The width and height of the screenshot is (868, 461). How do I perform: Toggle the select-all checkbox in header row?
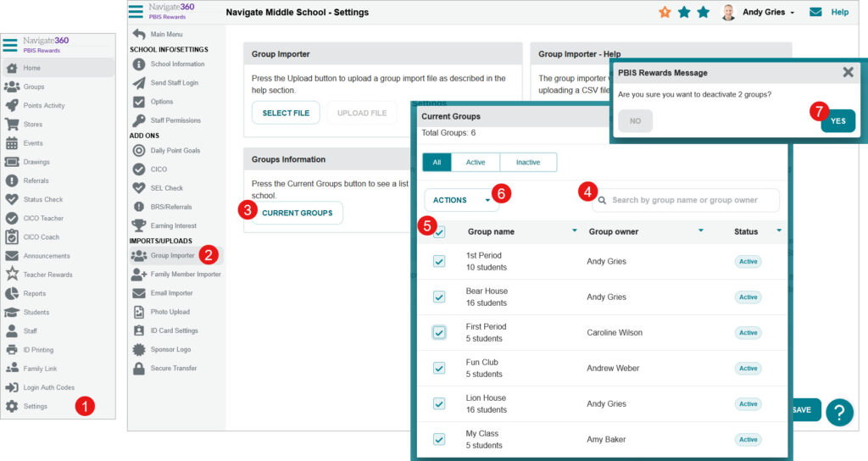439,232
